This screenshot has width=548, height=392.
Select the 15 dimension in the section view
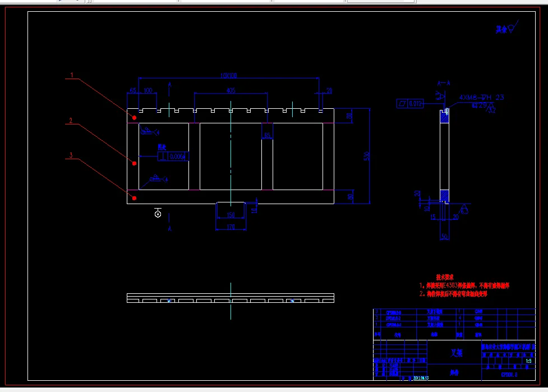[433, 217]
